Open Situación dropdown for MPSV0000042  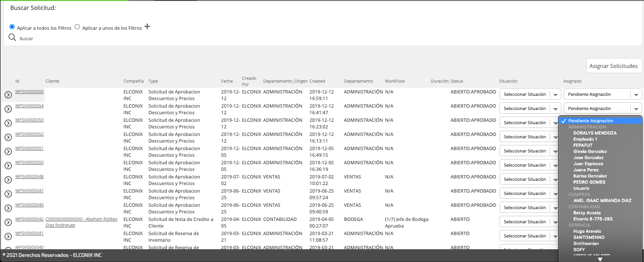(529, 222)
